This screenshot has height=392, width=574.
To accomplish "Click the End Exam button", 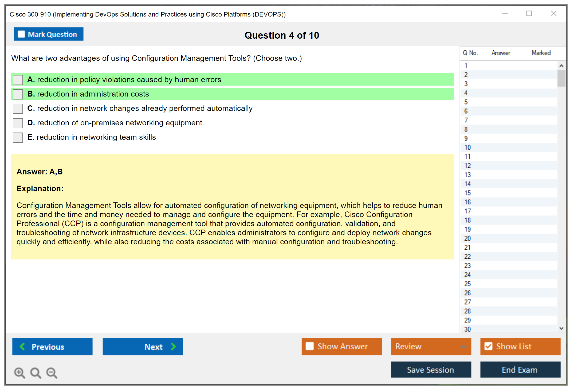I will point(520,370).
